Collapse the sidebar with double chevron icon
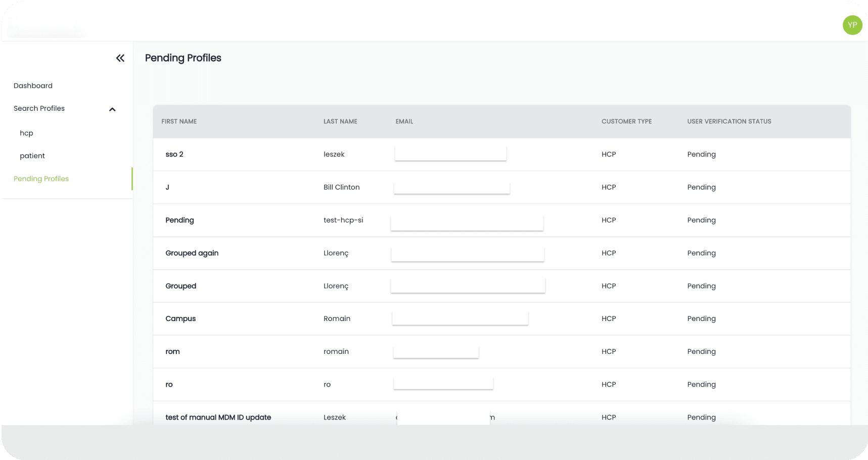The image size is (868, 460). coord(120,58)
